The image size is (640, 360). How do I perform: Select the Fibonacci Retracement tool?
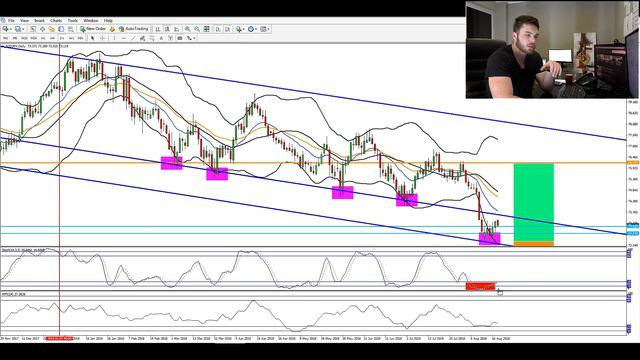click(152, 38)
